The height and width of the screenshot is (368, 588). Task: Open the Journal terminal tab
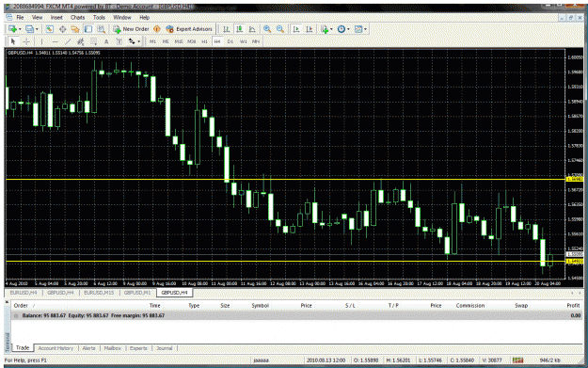click(165, 348)
